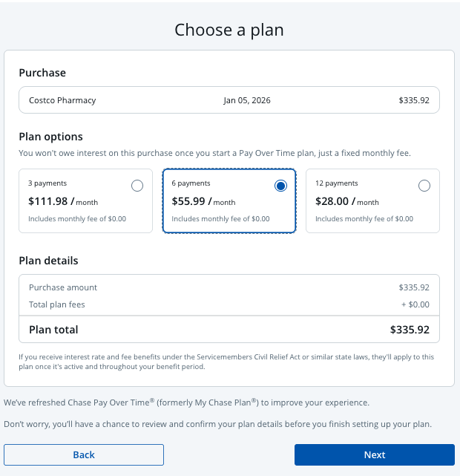
Task: Select the 6 payments radio button
Action: (x=280, y=186)
